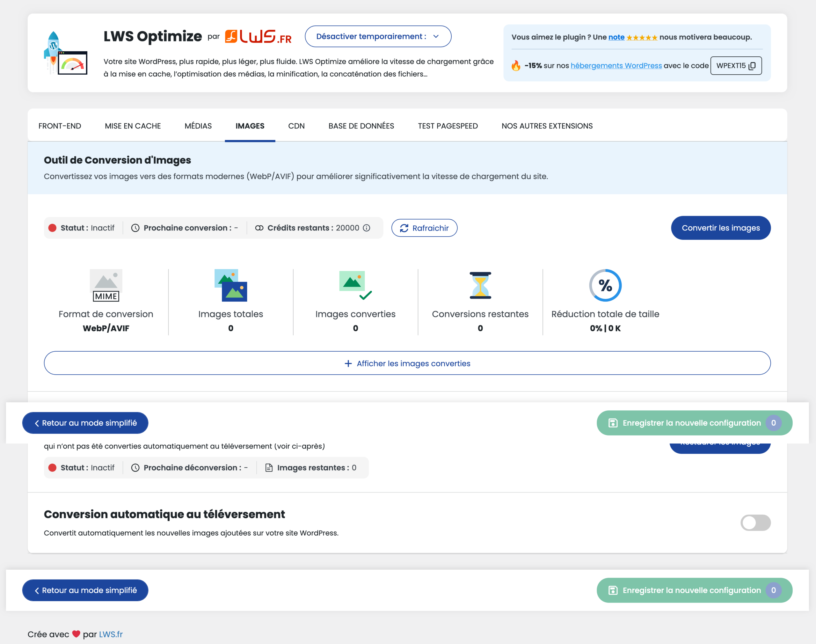
Task: Click the five-star rating icons
Action: pos(642,37)
